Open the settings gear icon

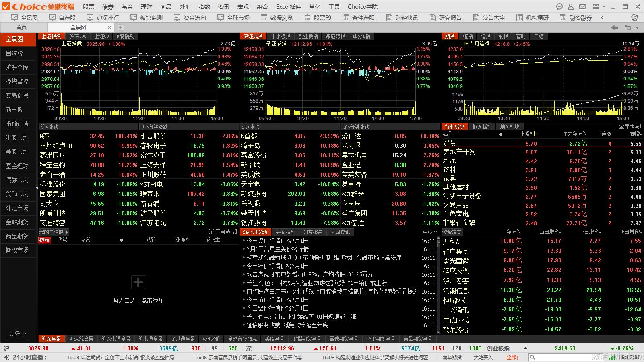(x=635, y=18)
